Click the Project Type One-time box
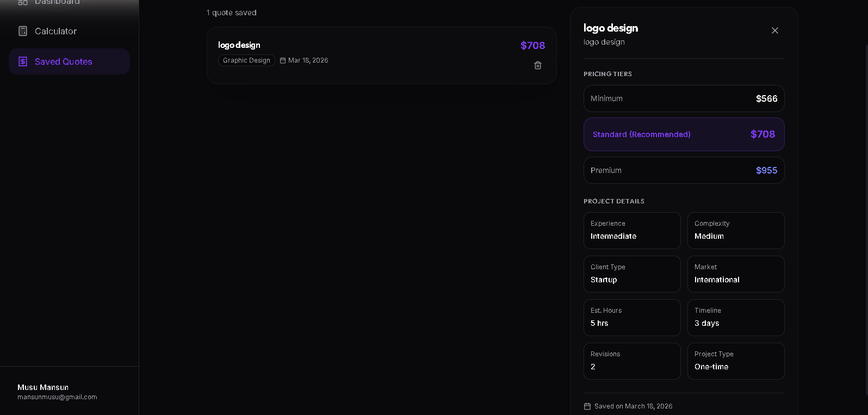Screen dimensions: 868x415 click(x=736, y=361)
